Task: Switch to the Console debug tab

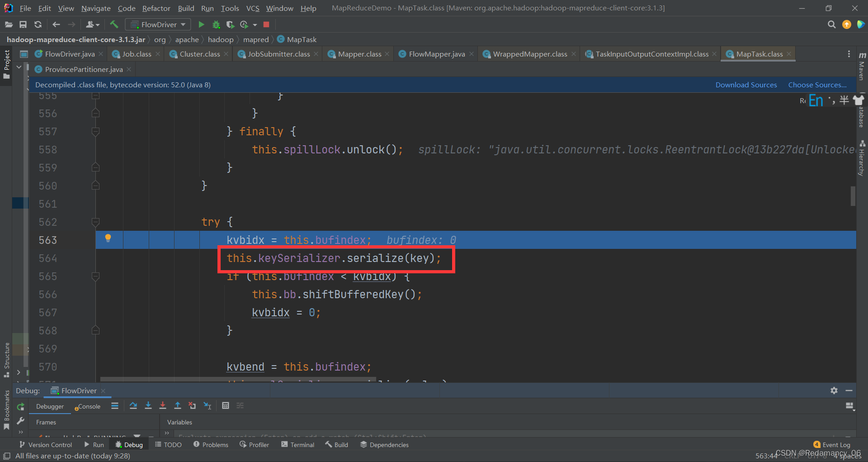Action: click(x=88, y=406)
